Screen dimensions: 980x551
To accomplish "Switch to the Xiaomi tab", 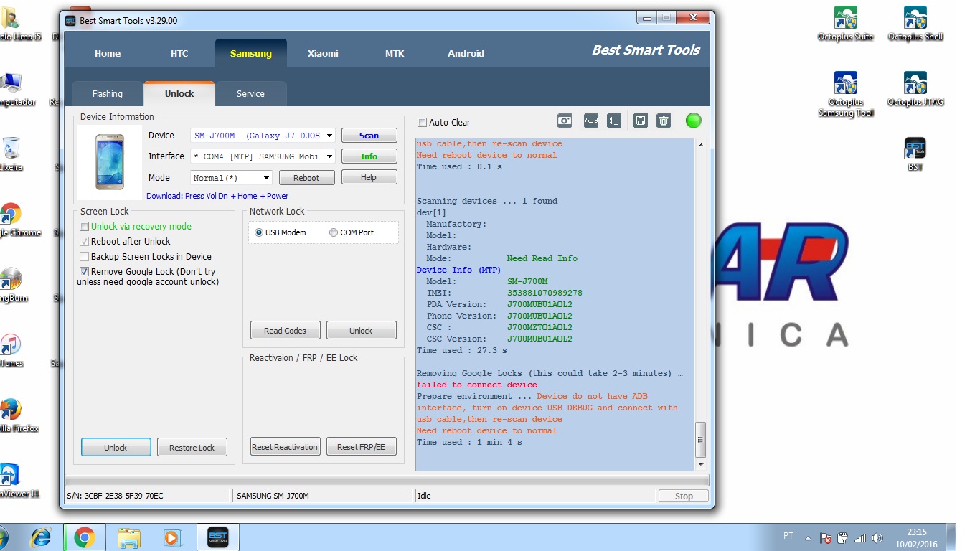I will click(323, 53).
